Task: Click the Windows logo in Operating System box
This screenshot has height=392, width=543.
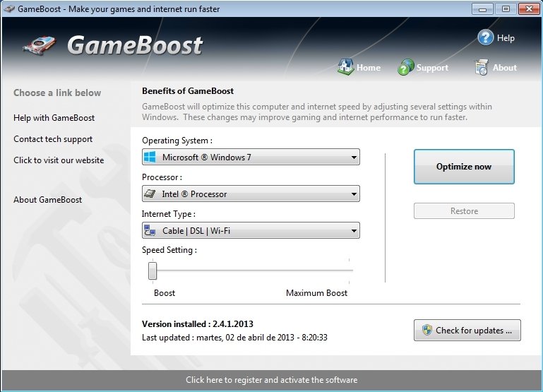Action: point(150,157)
